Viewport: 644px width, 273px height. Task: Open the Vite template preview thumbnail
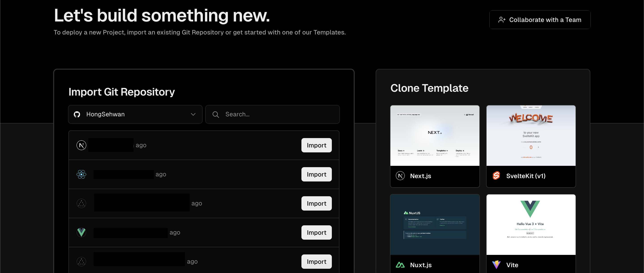(x=531, y=225)
